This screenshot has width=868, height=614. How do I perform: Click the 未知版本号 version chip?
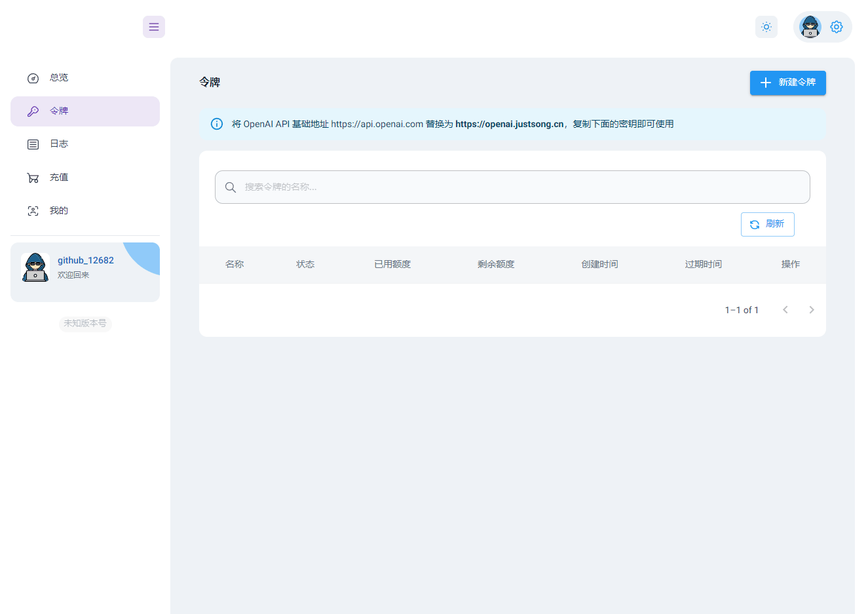pos(85,324)
